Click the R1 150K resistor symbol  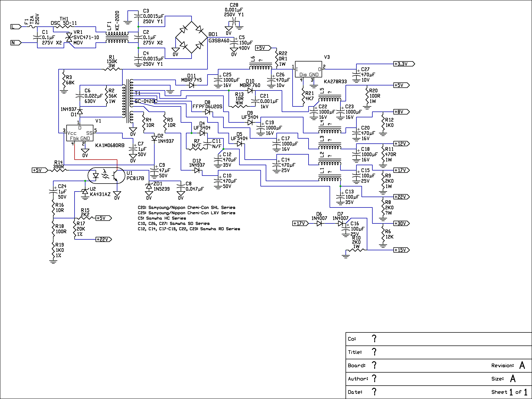(x=112, y=69)
